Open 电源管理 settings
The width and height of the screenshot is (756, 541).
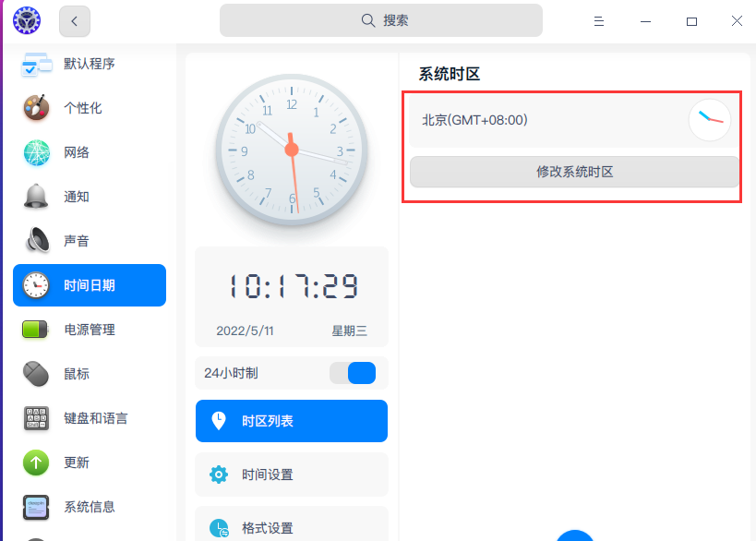tap(90, 330)
